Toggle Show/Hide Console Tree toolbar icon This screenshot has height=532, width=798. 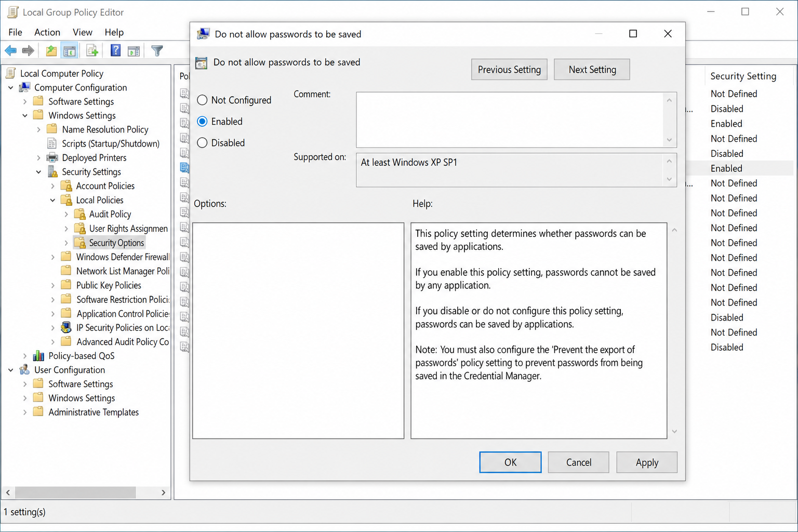point(69,50)
